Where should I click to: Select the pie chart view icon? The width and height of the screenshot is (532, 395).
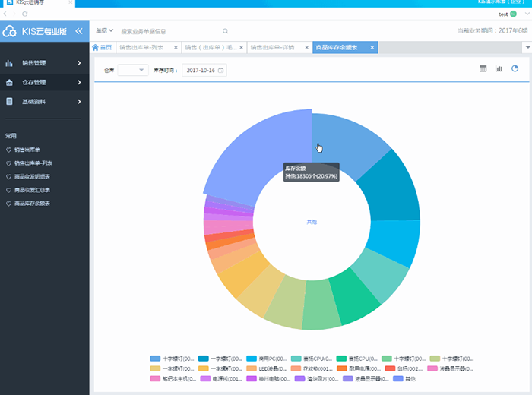(x=515, y=69)
